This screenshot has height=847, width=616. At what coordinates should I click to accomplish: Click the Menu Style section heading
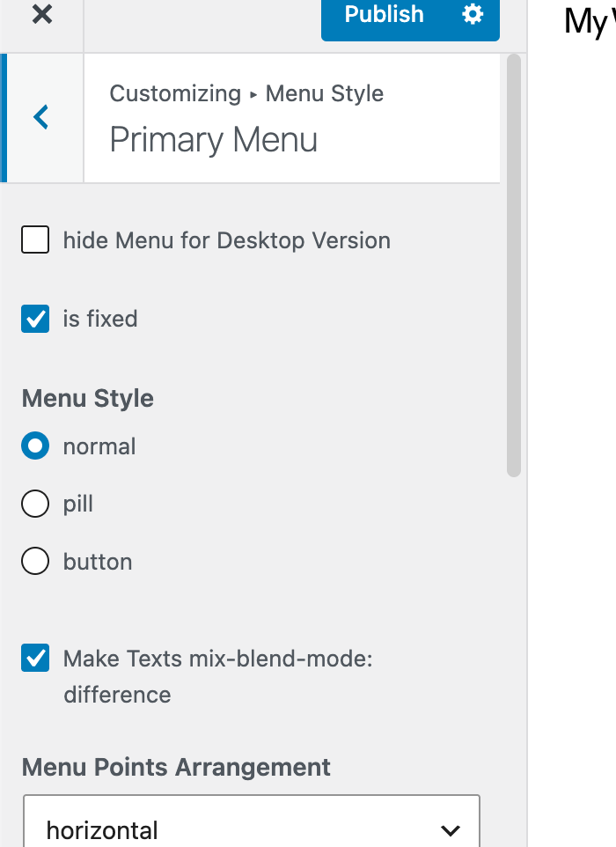(87, 399)
